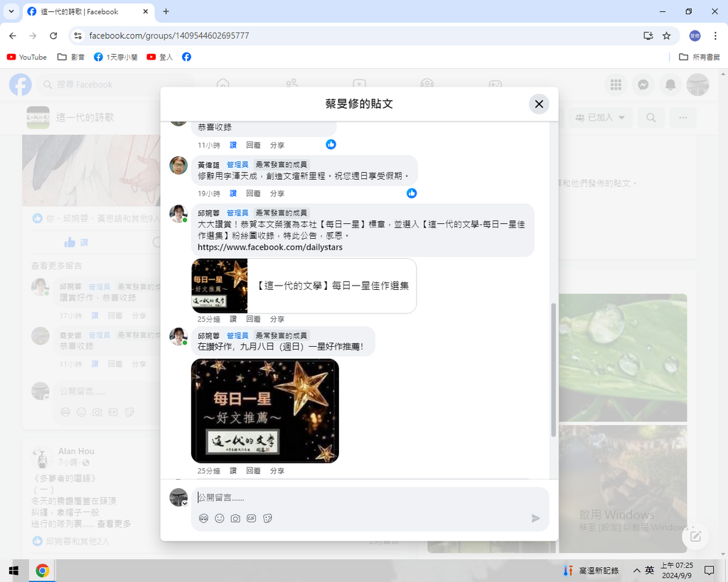Attach a photo using the camera icon

point(235,518)
